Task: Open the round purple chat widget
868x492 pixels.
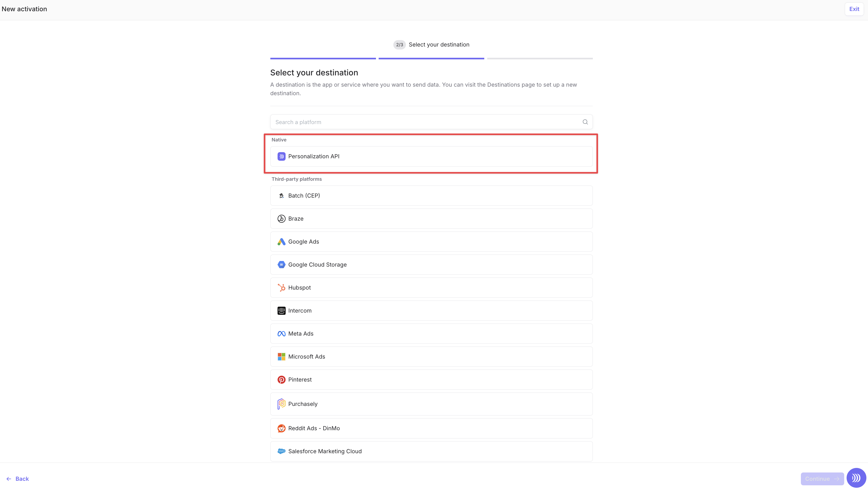Action: [x=856, y=478]
